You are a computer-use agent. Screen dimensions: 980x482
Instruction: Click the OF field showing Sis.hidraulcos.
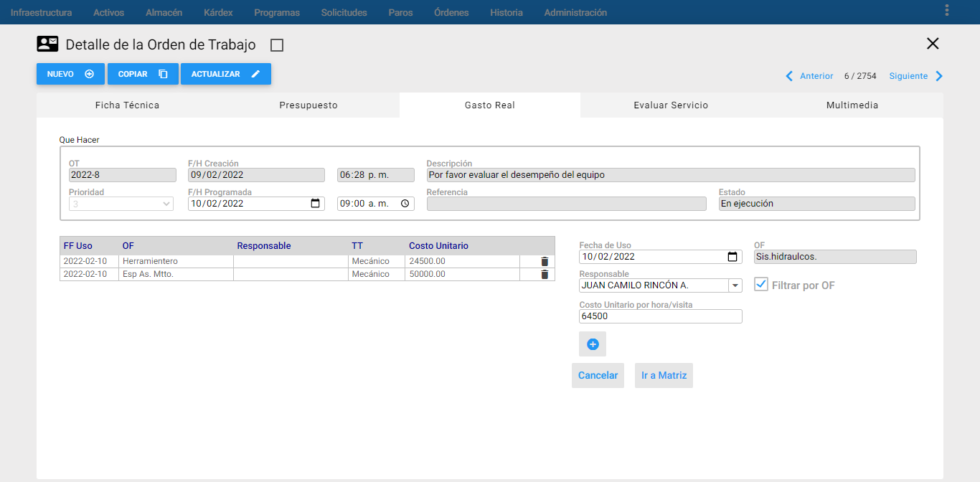836,257
